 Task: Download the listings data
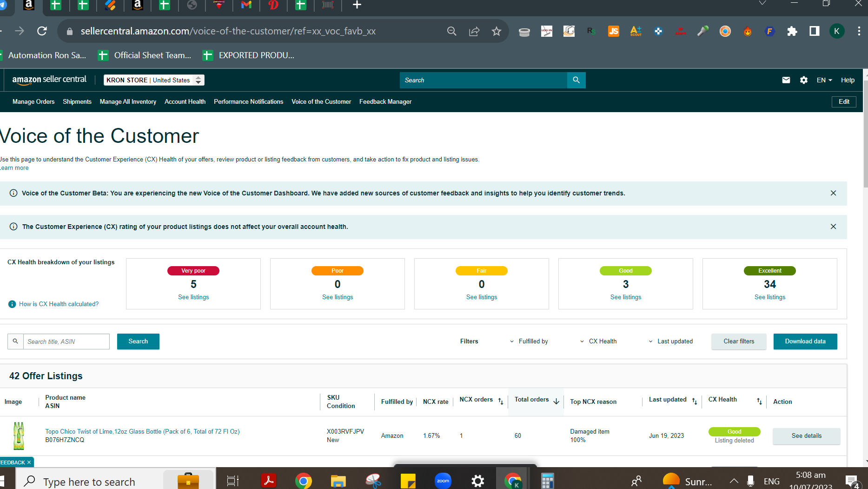pyautogui.click(x=805, y=342)
